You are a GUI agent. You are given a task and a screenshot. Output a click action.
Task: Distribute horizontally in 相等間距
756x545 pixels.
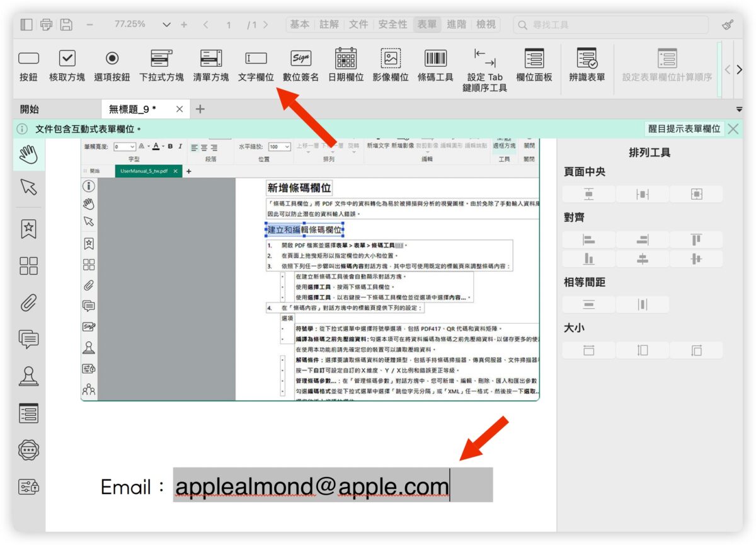[643, 304]
